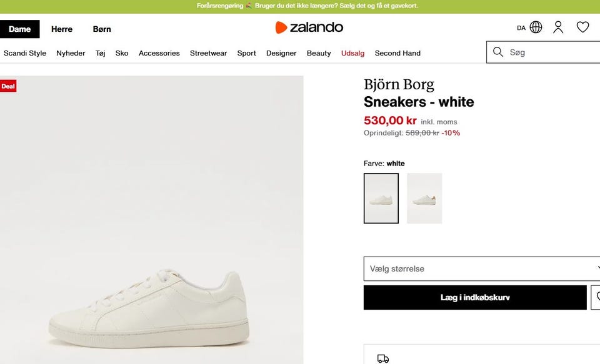Click the Björn Borg brand link
The width and height of the screenshot is (600, 364).
(399, 84)
